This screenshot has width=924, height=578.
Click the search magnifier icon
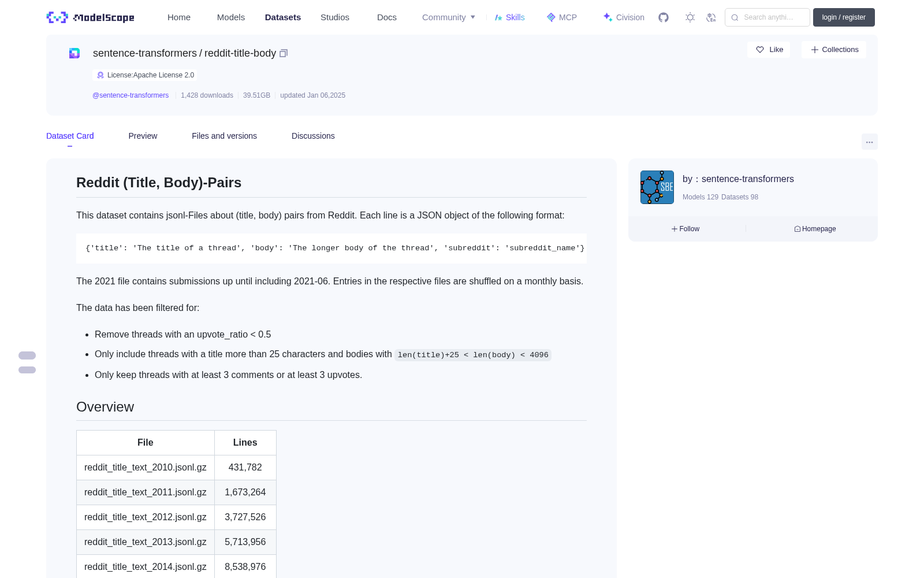pos(735,17)
